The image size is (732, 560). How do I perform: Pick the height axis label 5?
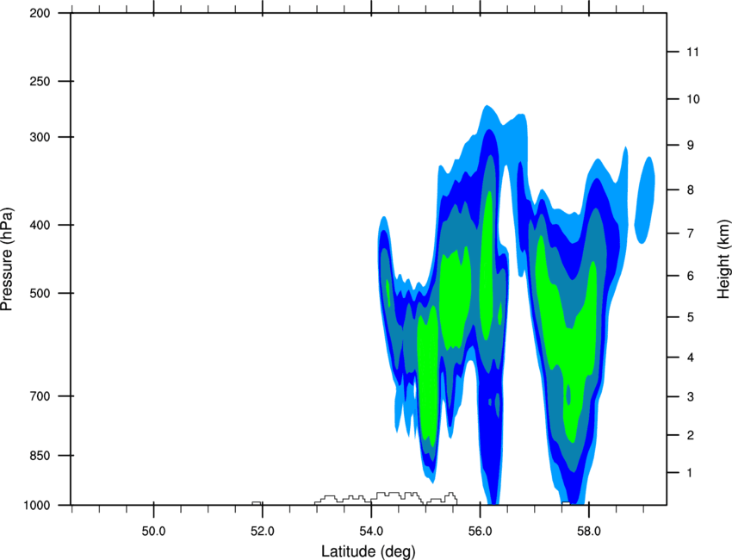pos(691,317)
